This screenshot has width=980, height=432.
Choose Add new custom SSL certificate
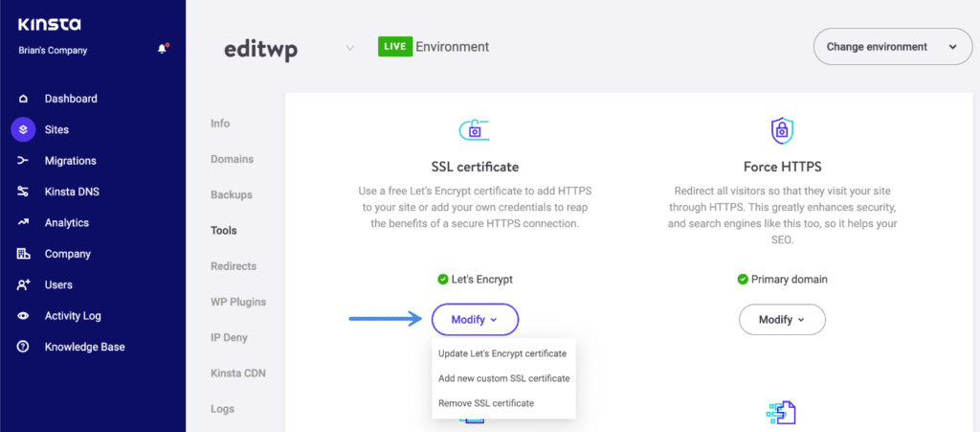click(503, 378)
